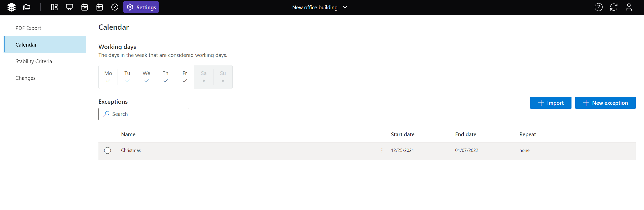The image size is (644, 210).
Task: Enable Sunday as a working day
Action: pyautogui.click(x=223, y=77)
